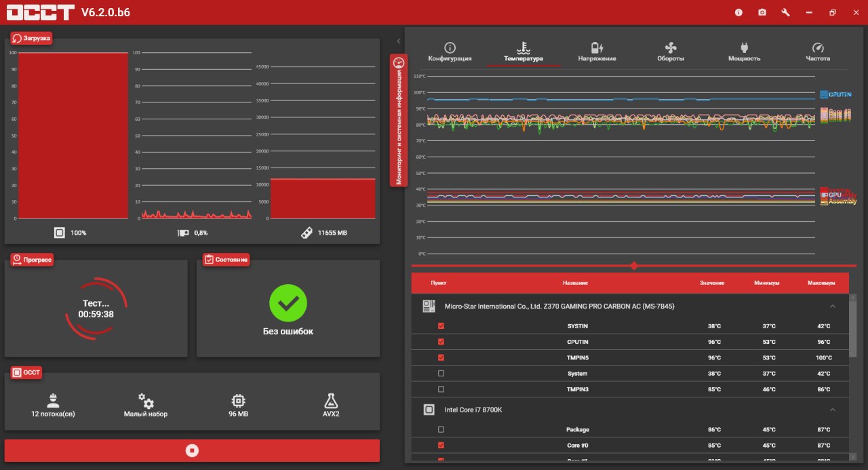Click the gauge icon above Частота
The image size is (868, 470).
click(818, 47)
